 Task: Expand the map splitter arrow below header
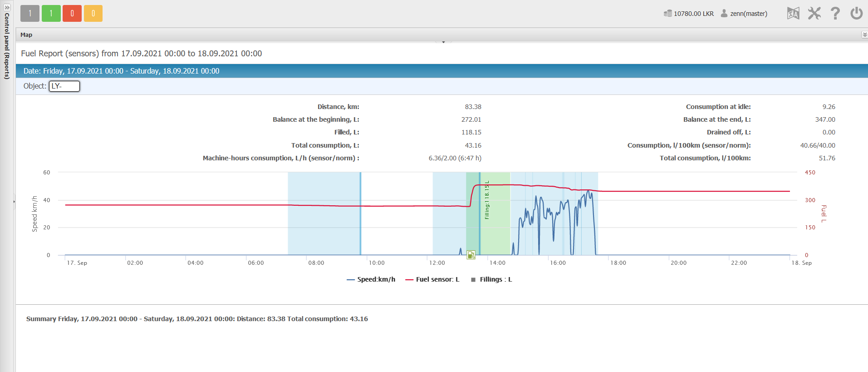(443, 41)
